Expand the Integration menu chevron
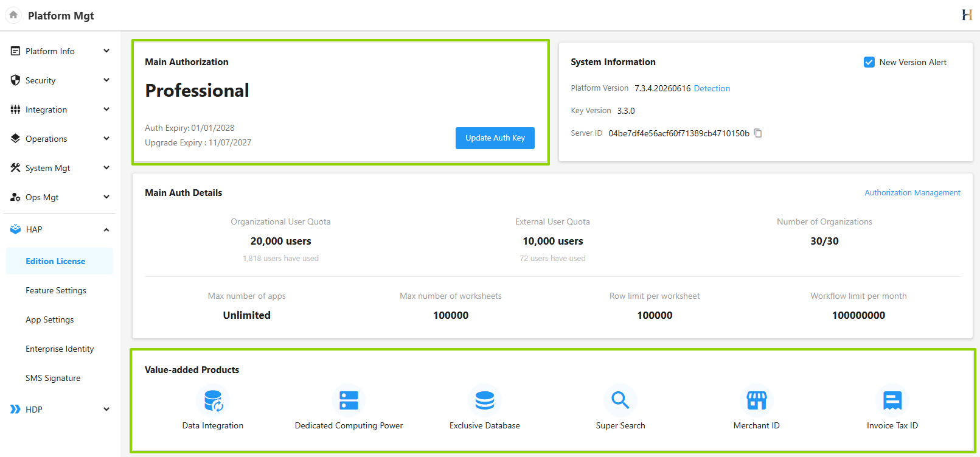 pos(106,110)
